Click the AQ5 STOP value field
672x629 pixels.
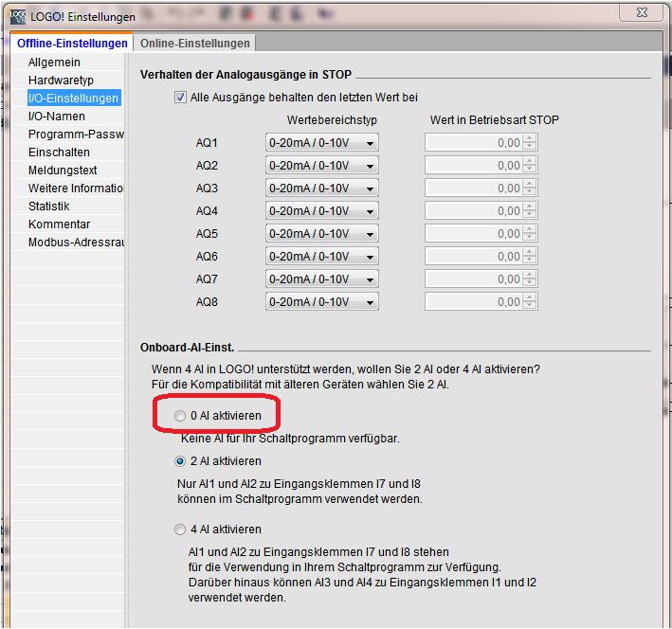[474, 234]
